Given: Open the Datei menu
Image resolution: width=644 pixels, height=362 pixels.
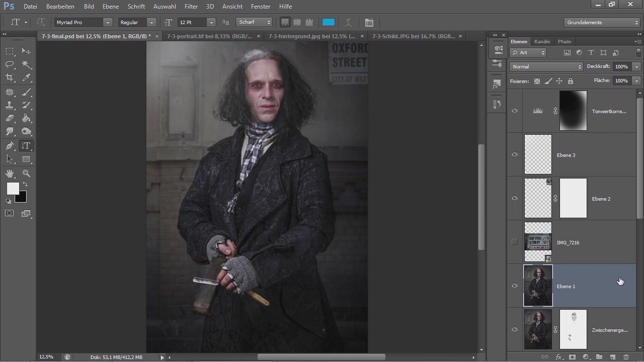Looking at the screenshot, I should pos(30,7).
